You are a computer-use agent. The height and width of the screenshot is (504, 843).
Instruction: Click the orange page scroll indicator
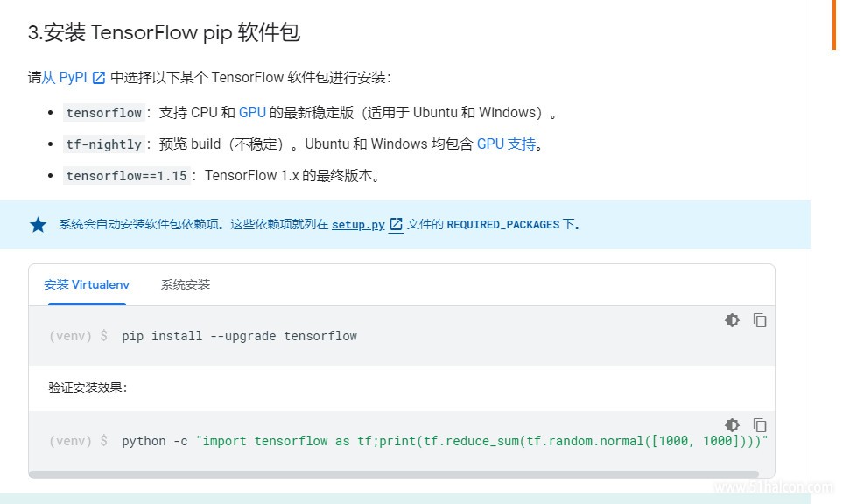pos(834,24)
